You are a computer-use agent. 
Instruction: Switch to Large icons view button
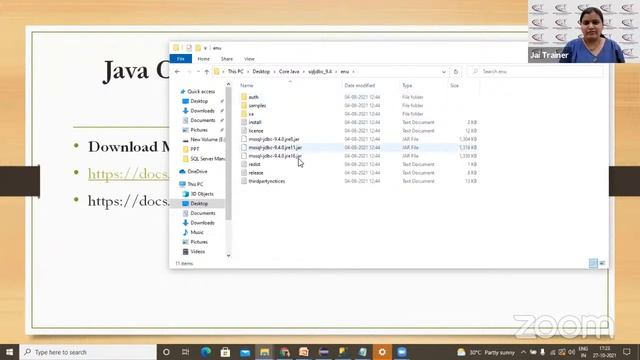[602, 263]
